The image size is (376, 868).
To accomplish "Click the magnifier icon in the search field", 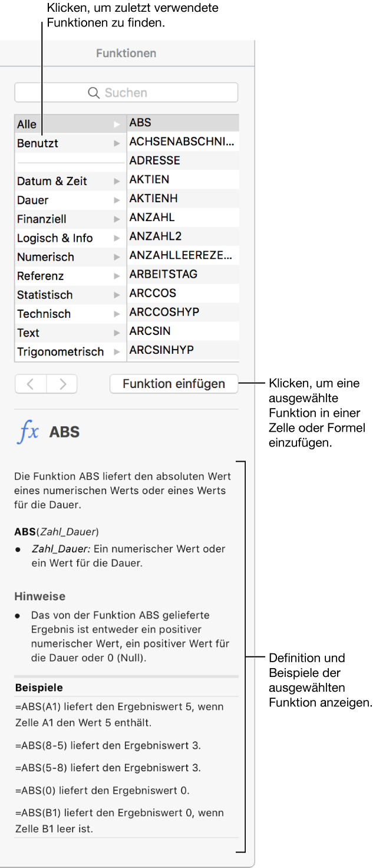I will 93,92.
